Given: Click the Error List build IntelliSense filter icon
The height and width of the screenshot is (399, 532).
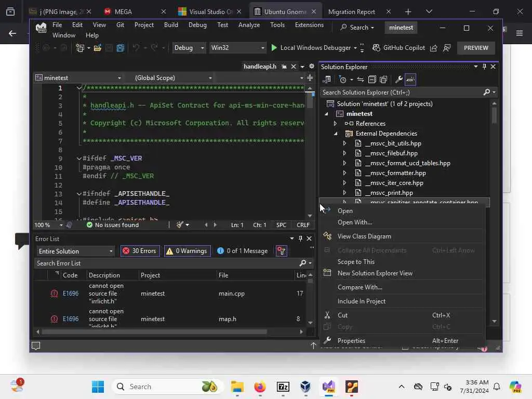Looking at the screenshot, I should coord(282,251).
